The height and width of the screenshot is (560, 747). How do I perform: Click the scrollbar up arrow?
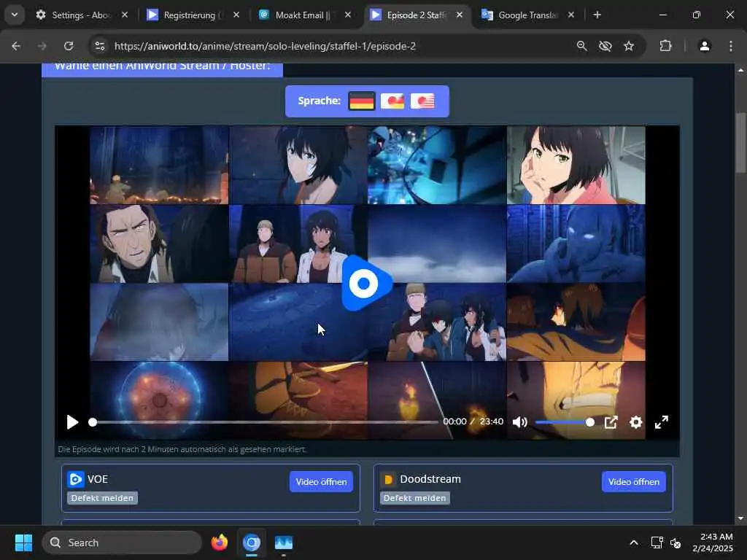(x=740, y=70)
